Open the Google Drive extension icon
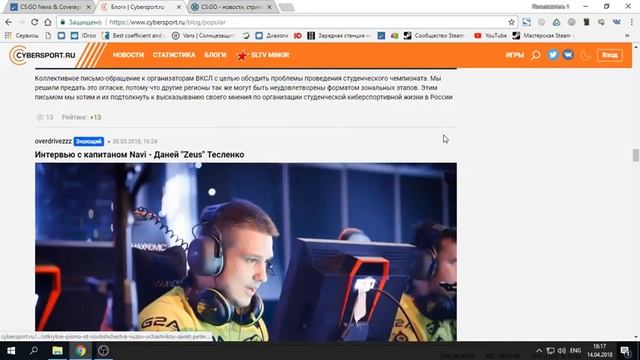The image size is (640, 360). pos(556,22)
